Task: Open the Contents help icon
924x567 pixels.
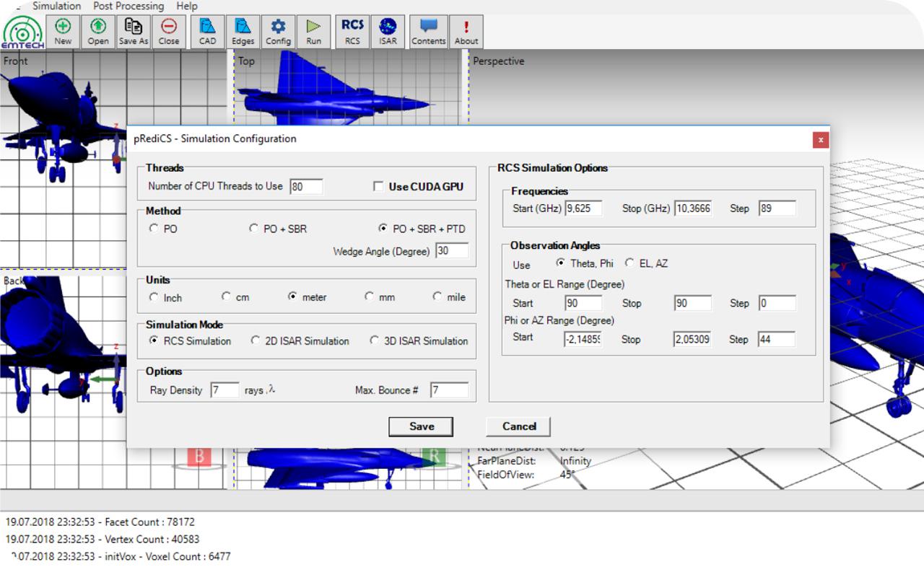Action: pyautogui.click(x=429, y=32)
